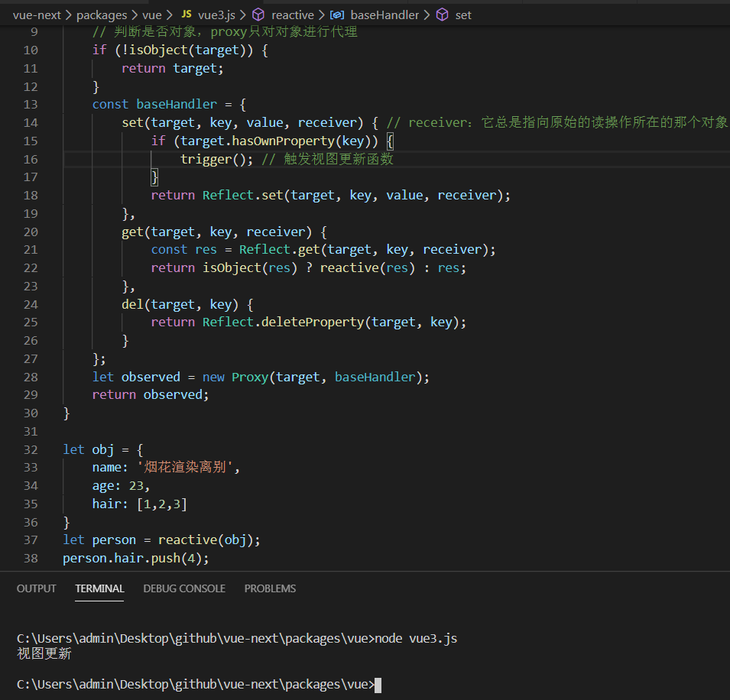
Task: Click line number 32 in gutter
Action: pos(31,450)
